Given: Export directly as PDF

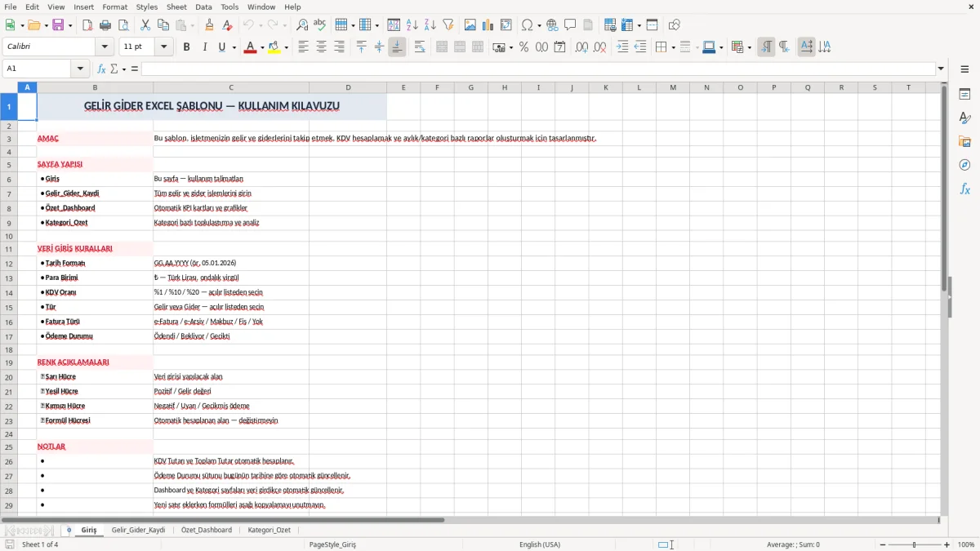Looking at the screenshot, I should click(87, 25).
